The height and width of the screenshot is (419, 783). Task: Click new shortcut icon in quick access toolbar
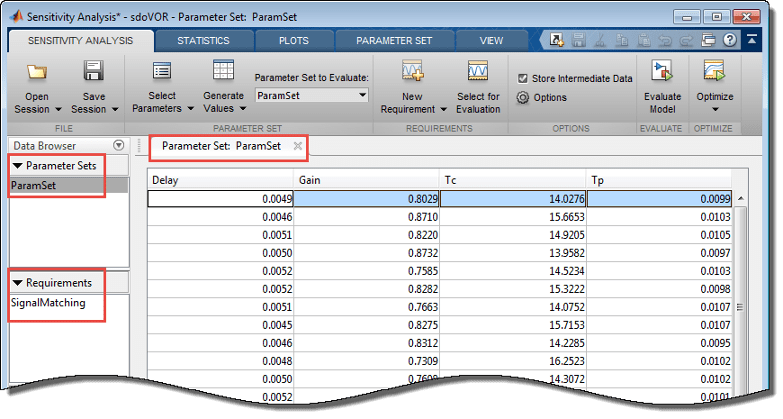[x=556, y=40]
